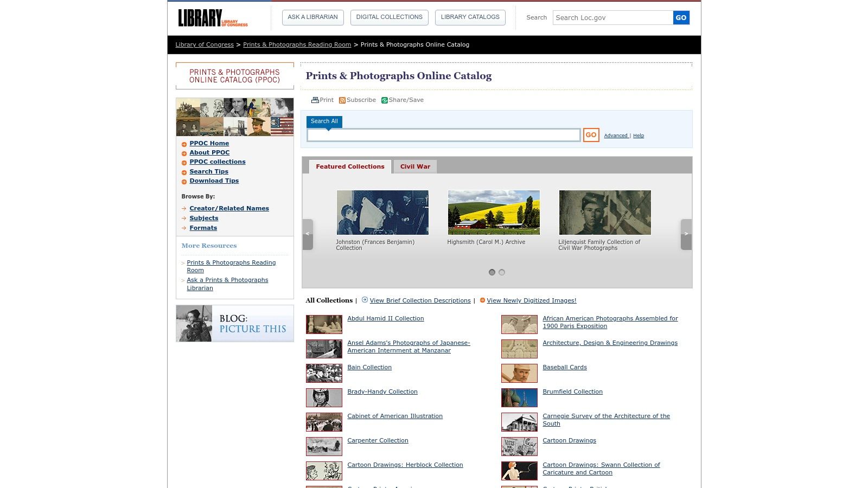Select the second carousel page dot
The height and width of the screenshot is (488, 868).
click(x=502, y=272)
